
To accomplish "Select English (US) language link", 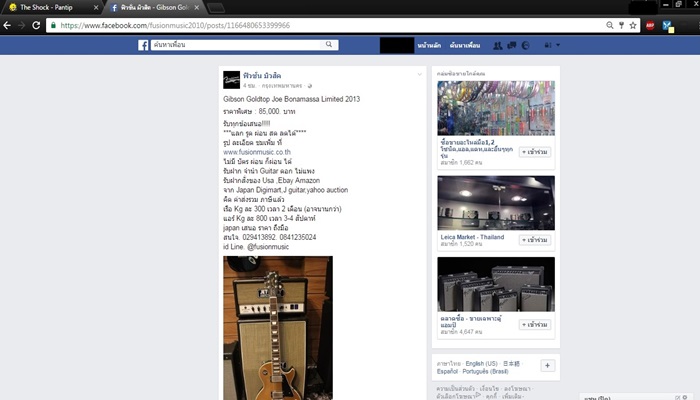I will click(x=481, y=363).
